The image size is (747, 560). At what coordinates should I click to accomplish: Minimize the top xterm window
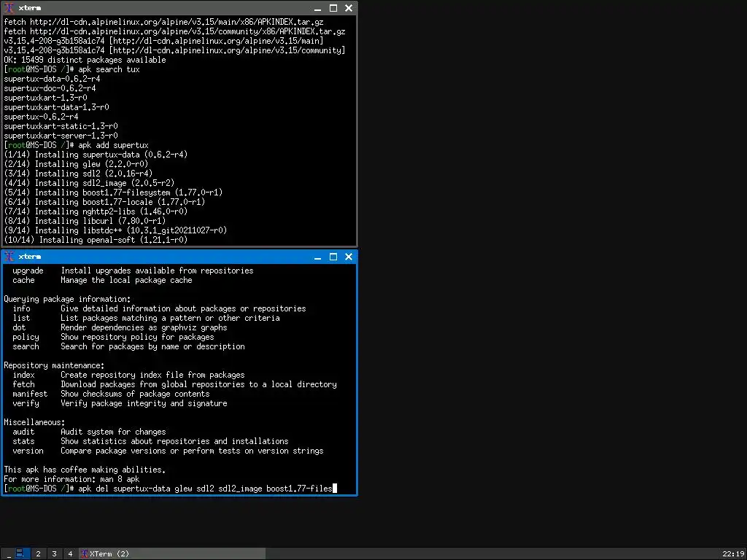pyautogui.click(x=318, y=8)
